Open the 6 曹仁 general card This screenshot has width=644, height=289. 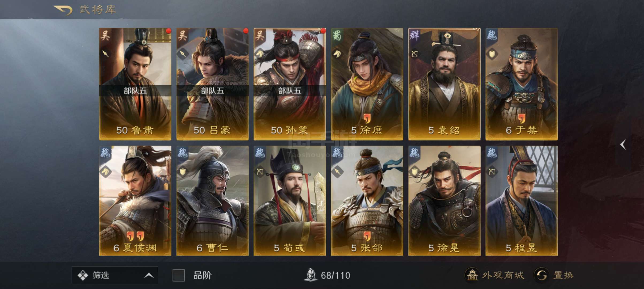(212, 201)
